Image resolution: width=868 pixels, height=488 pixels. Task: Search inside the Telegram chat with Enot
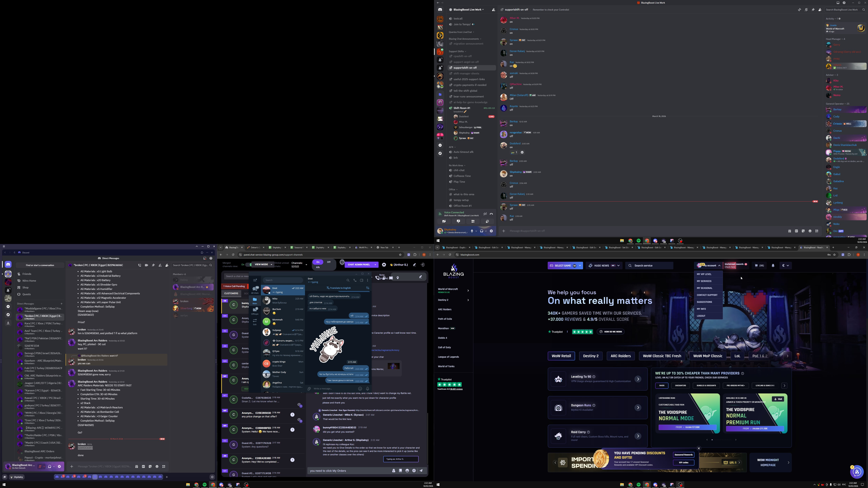pos(348,280)
